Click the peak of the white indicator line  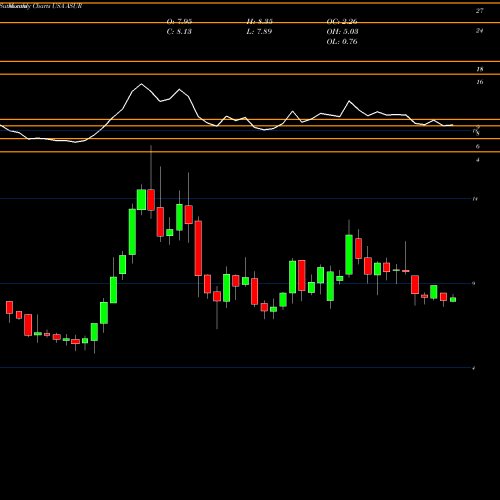141,84
